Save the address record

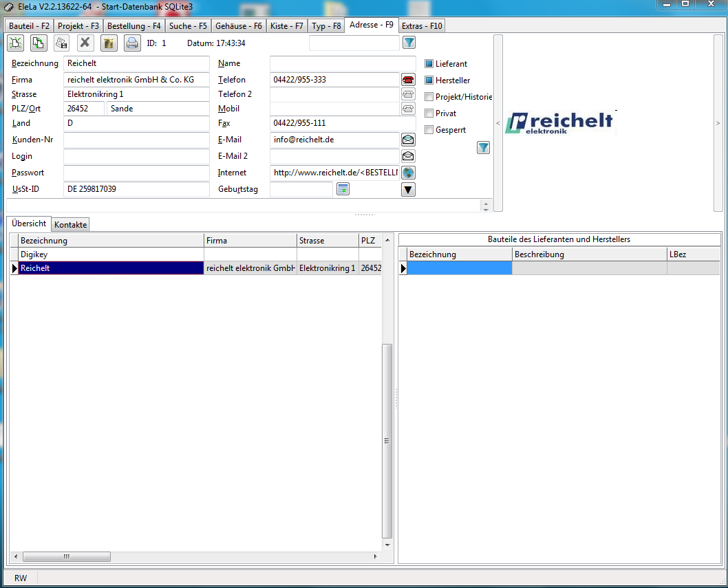point(61,43)
